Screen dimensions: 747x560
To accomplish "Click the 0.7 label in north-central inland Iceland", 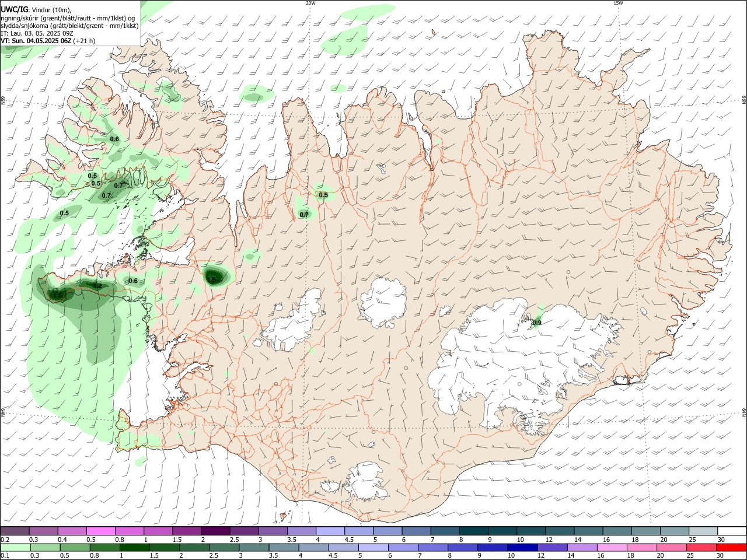I will tap(304, 215).
